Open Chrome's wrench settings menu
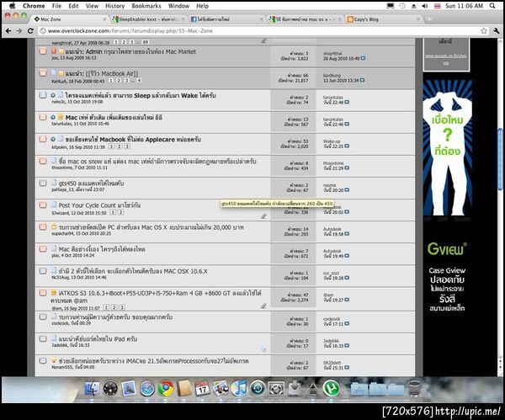505x420 pixels. pos(496,31)
